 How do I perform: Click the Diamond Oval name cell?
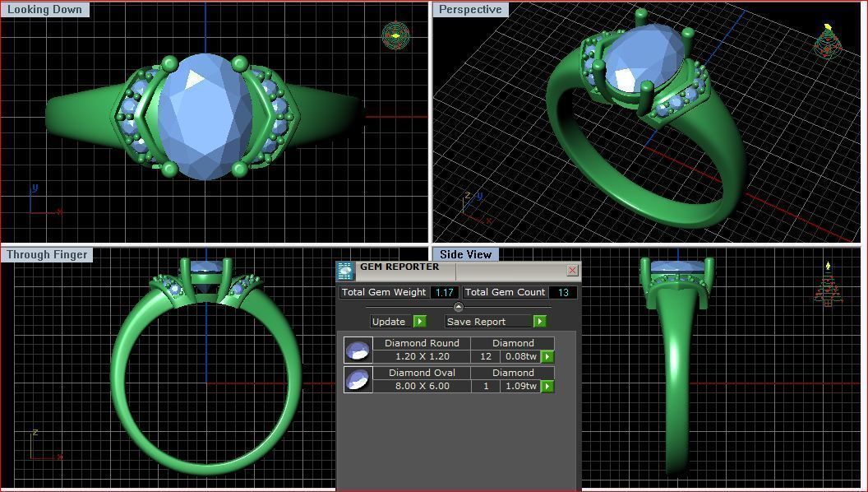tap(422, 373)
